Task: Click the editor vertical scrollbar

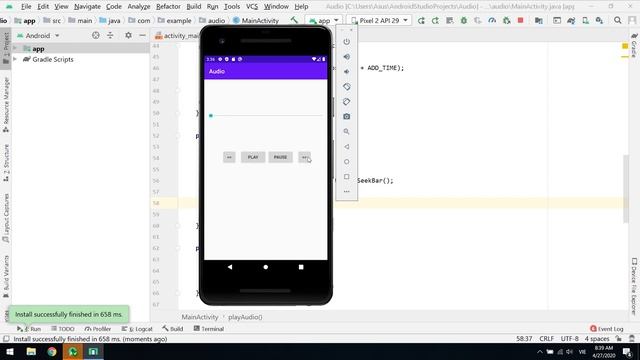Action: [x=626, y=189]
